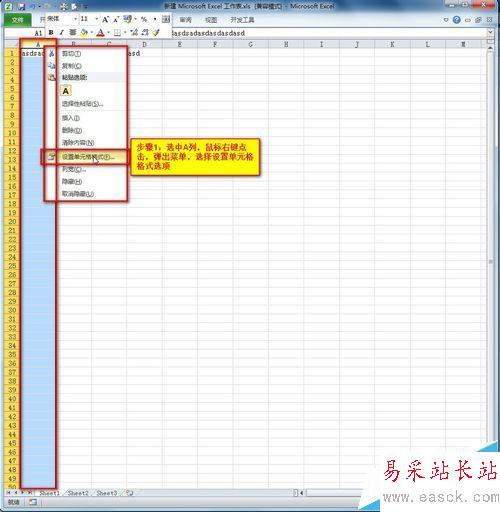Viewport: 500px width, 512px height.
Task: Click the Increase Decimal icon
Action: [134, 32]
